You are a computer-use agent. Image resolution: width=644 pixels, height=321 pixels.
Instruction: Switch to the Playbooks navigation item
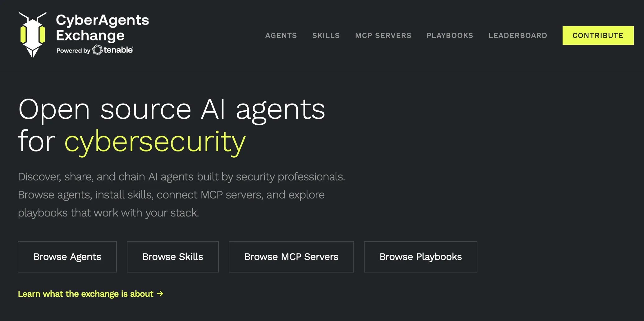pyautogui.click(x=450, y=35)
